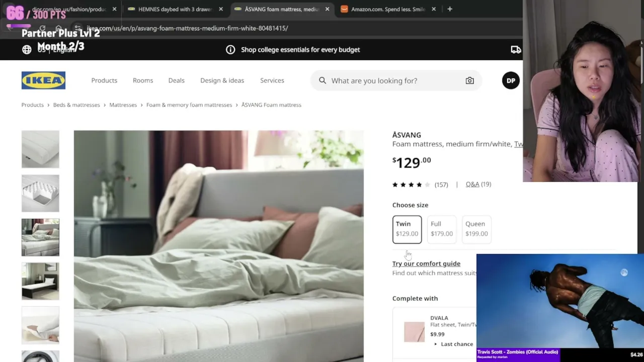Switch to the HEMNES daybed tab
This screenshot has width=644, height=362.
pos(175,9)
